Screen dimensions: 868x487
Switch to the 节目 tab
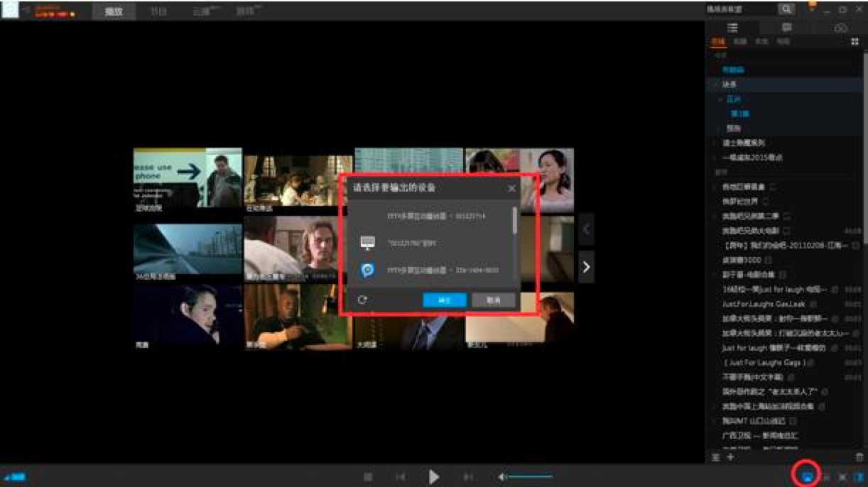tap(158, 11)
